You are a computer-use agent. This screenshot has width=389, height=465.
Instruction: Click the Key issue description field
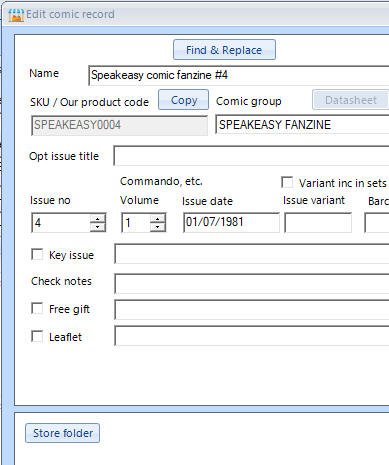(x=252, y=254)
